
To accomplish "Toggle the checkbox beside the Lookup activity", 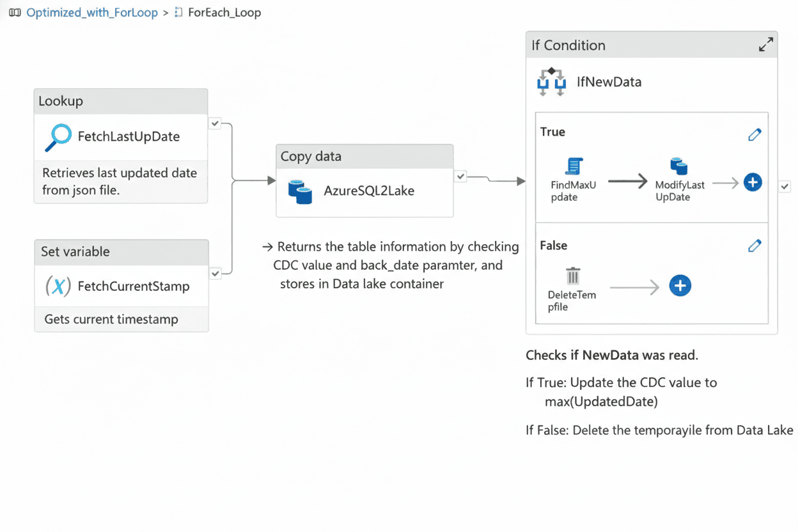I will tap(215, 123).
